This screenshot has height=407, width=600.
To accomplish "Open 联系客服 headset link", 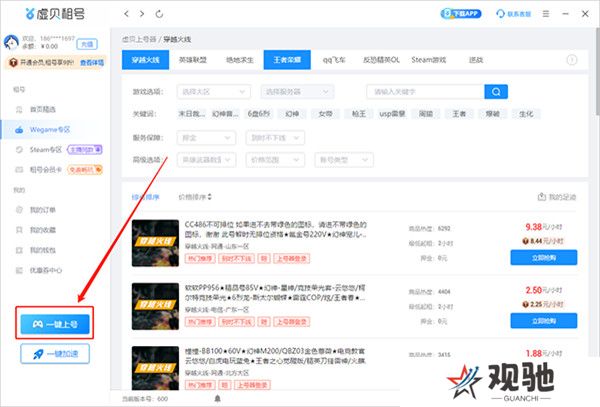I will (514, 14).
